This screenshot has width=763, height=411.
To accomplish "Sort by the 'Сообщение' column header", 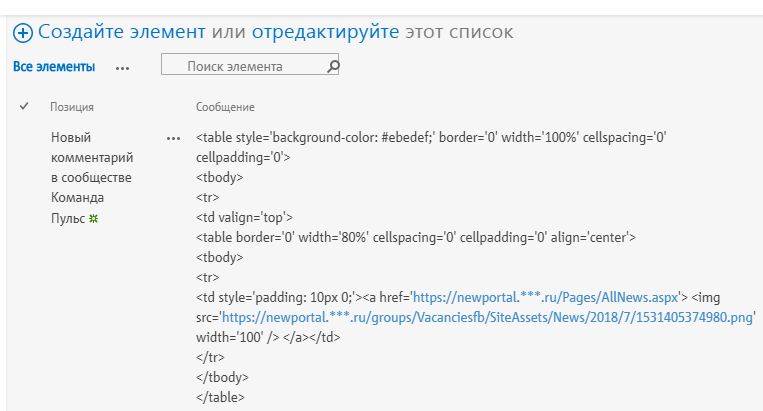I will [225, 107].
